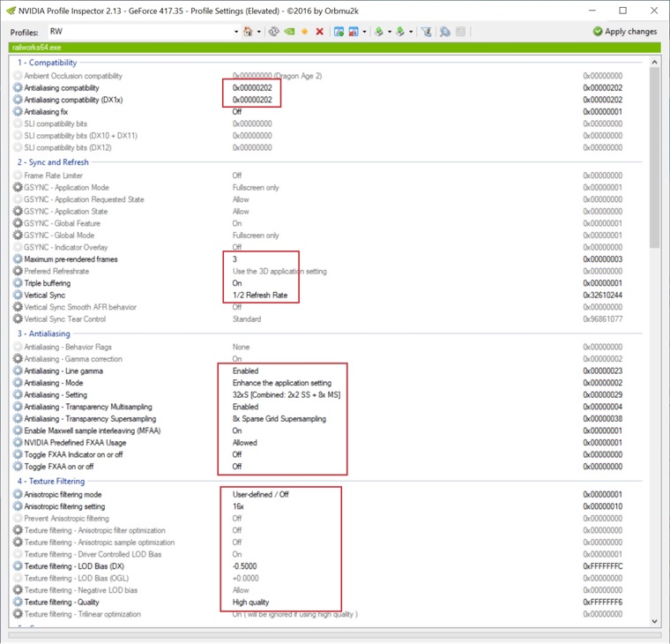Viewport: 670px width, 644px height.
Task: Select the 16x anisotropic filtering value
Action: click(x=238, y=506)
